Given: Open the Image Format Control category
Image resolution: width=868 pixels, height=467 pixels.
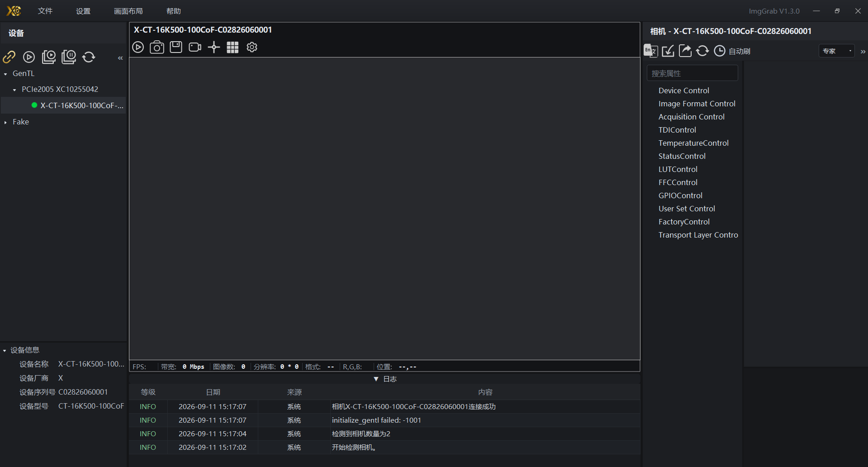Looking at the screenshot, I should click(697, 104).
